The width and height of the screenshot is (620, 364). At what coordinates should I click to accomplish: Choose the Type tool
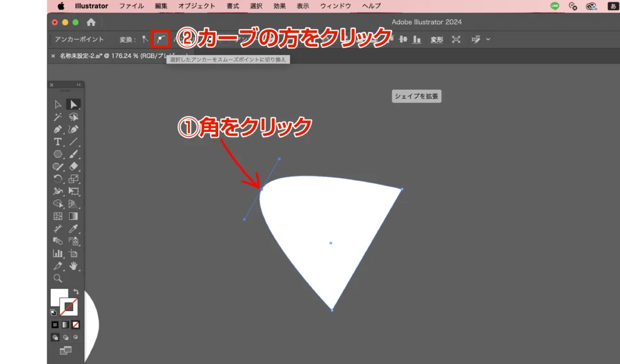click(58, 141)
